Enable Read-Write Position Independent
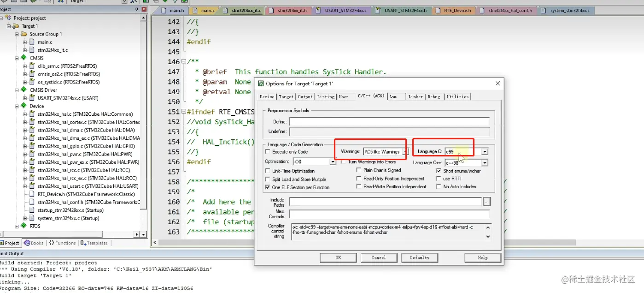This screenshot has height=293, width=644. pos(359,186)
